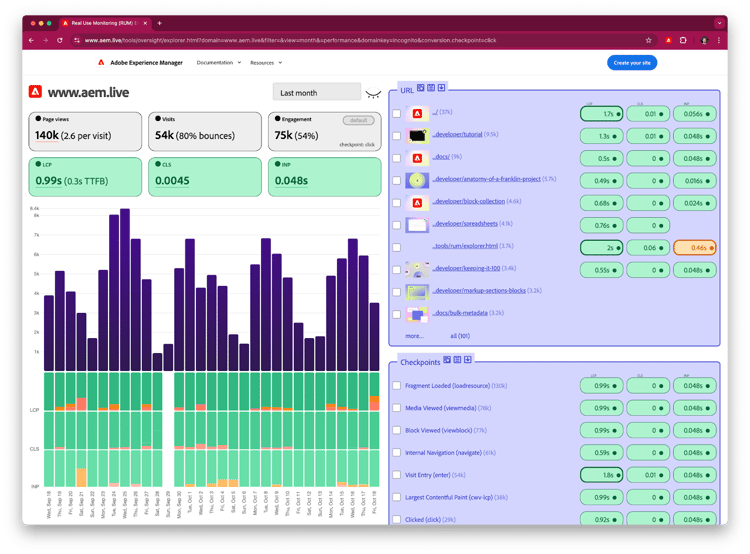Open the tab search chevron in title bar
Viewport: 750px width, 554px height.
719,23
